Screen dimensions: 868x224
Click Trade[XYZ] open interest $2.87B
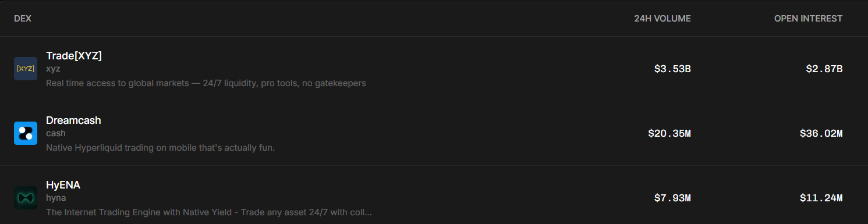(824, 69)
